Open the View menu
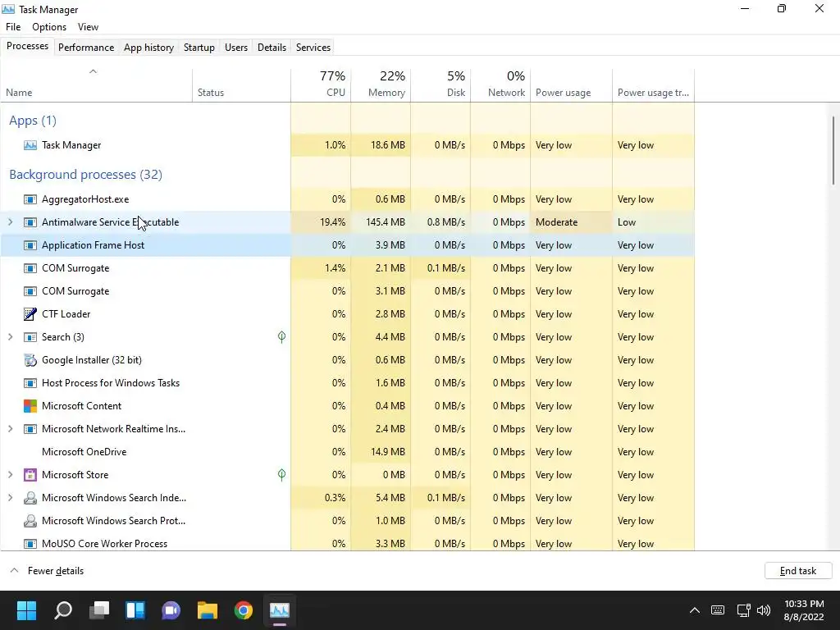 click(88, 27)
